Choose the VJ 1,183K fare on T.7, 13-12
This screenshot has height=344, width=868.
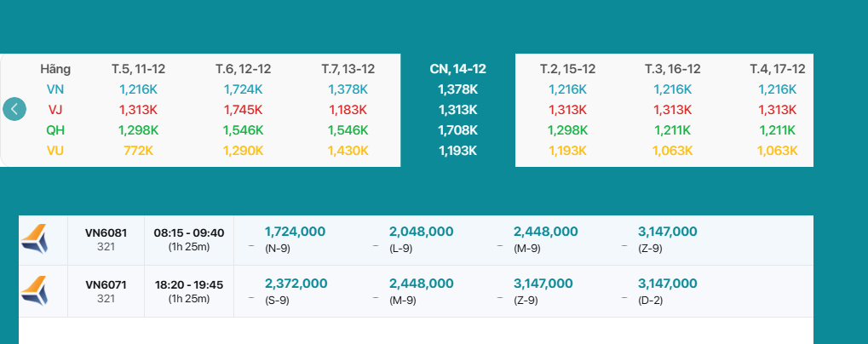click(348, 110)
